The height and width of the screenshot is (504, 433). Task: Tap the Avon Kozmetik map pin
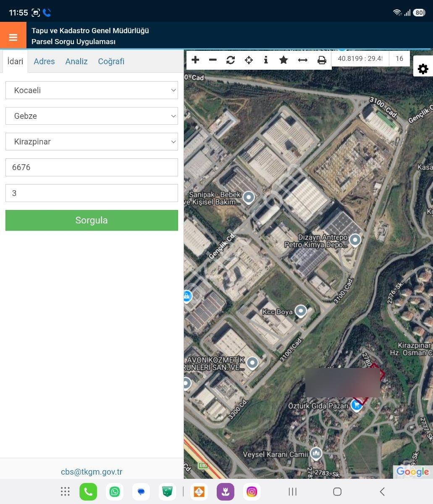[x=252, y=362]
